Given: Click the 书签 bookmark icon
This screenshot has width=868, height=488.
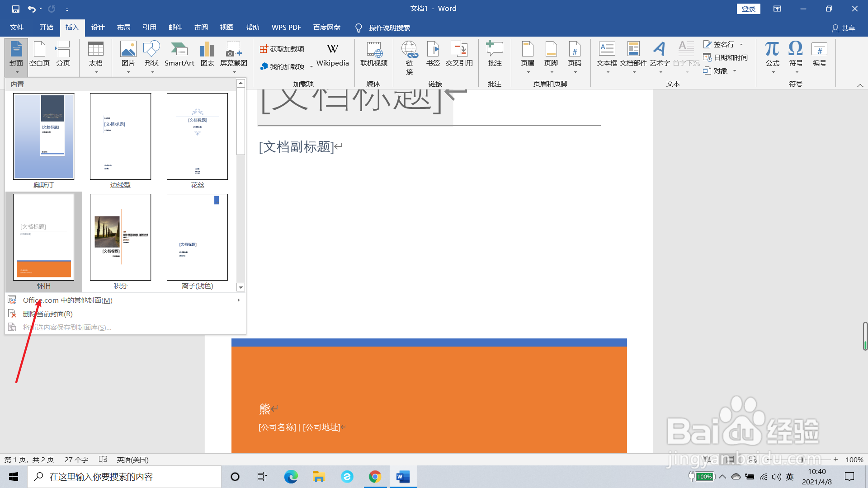Looking at the screenshot, I should point(433,54).
